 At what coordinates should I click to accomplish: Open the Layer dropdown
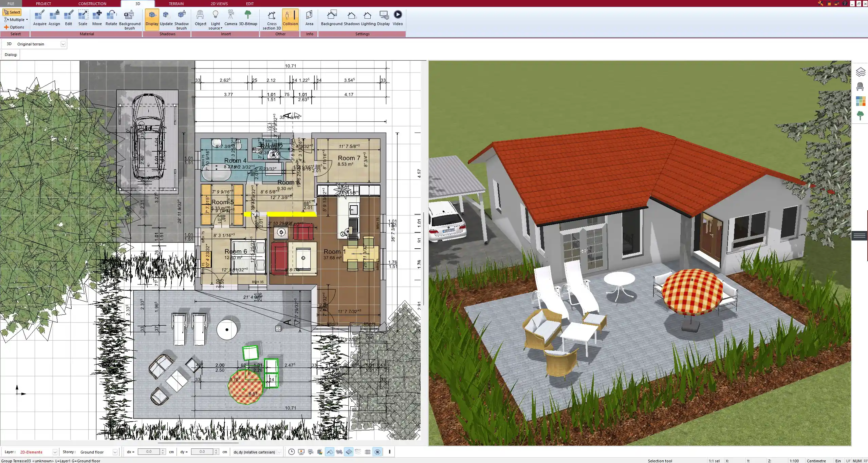pos(55,452)
